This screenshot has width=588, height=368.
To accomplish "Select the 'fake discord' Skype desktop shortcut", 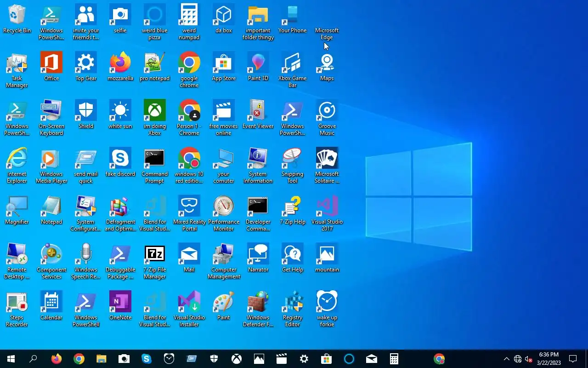I will pos(120,162).
